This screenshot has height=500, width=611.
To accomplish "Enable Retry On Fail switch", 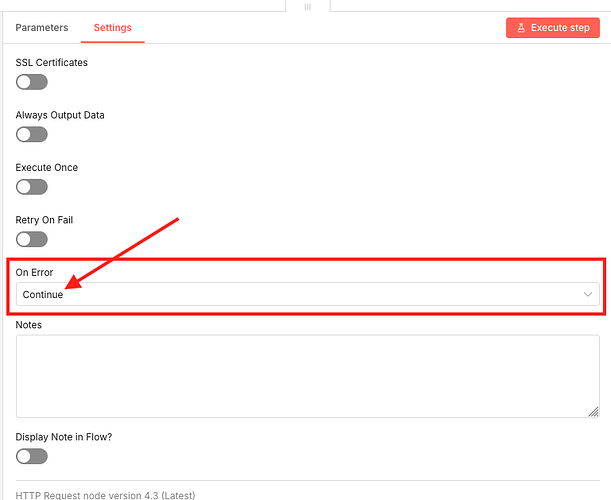I will coord(32,239).
